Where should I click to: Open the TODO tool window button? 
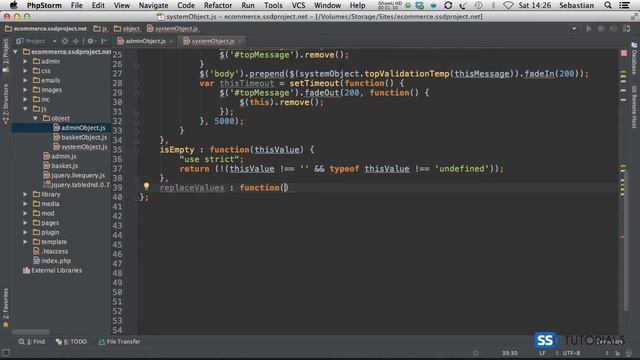(x=71, y=342)
